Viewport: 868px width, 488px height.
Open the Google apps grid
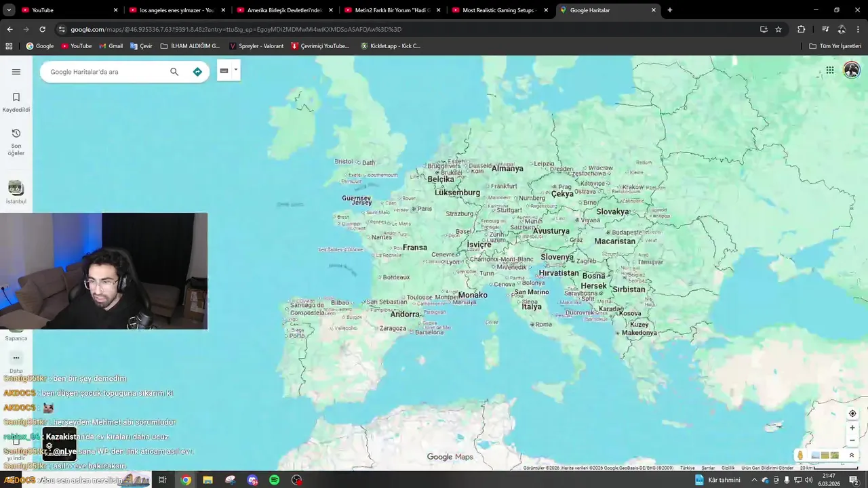(x=829, y=70)
